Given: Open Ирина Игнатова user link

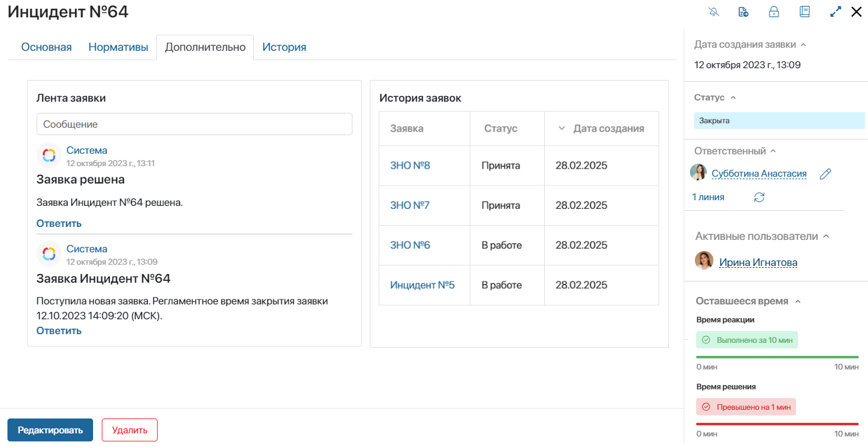Looking at the screenshot, I should tap(758, 262).
